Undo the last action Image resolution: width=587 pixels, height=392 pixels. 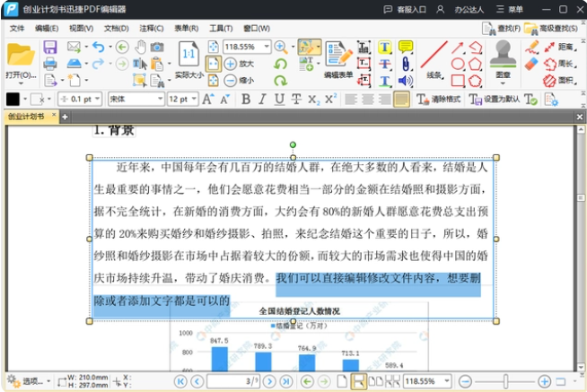(x=98, y=47)
